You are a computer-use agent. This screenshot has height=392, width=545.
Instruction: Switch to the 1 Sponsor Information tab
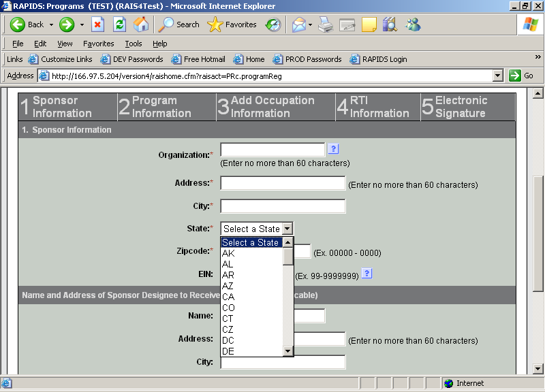pos(68,107)
